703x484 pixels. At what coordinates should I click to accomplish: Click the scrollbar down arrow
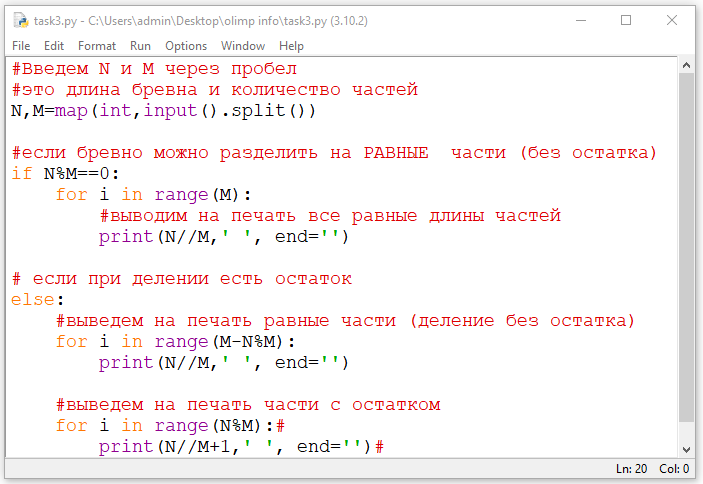click(686, 449)
